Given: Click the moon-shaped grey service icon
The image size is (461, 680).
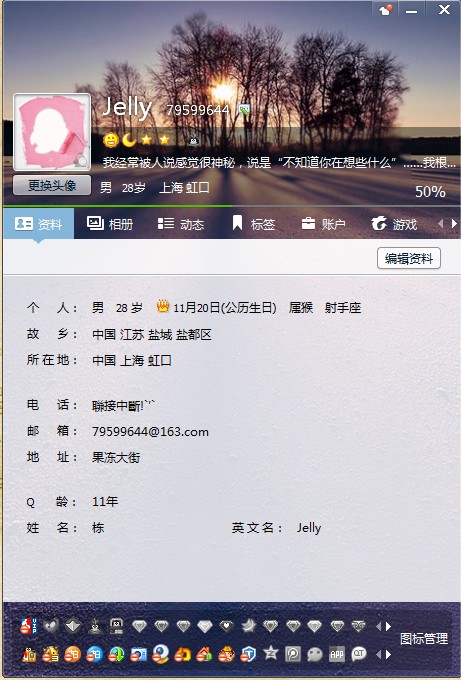Looking at the screenshot, I should tap(248, 626).
